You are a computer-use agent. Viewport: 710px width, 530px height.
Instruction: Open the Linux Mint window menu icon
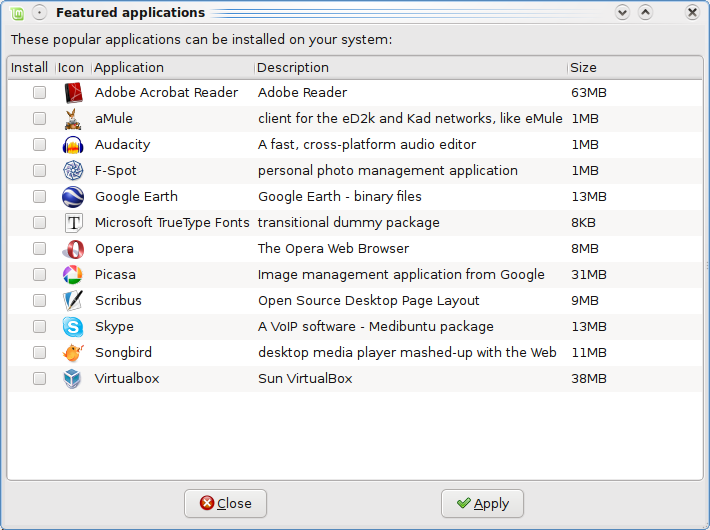[17, 13]
